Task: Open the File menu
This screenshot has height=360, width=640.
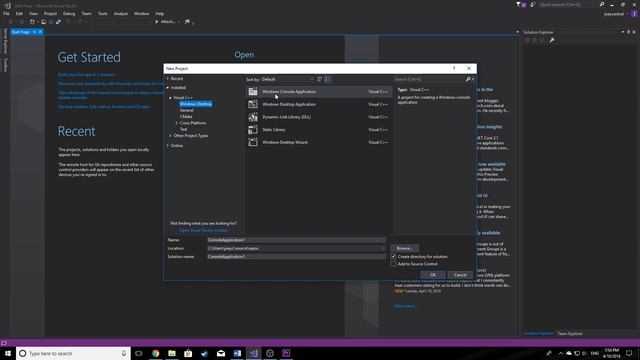Action: pyautogui.click(x=6, y=13)
